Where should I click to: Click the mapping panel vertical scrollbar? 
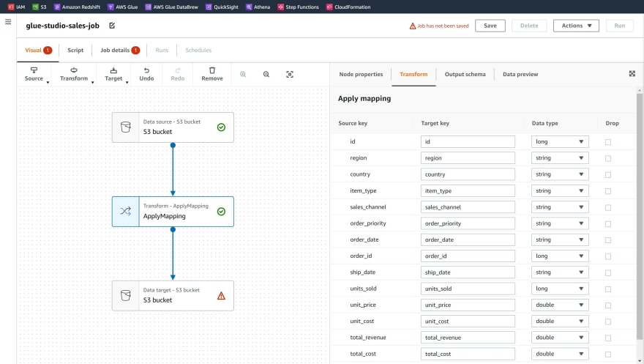click(x=640, y=217)
